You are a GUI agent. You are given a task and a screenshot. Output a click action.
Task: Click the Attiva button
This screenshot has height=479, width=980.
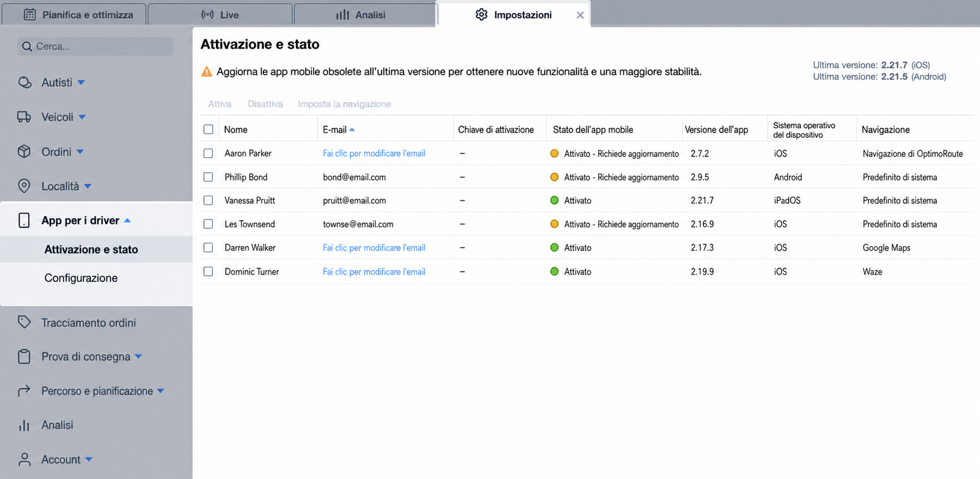pos(220,104)
